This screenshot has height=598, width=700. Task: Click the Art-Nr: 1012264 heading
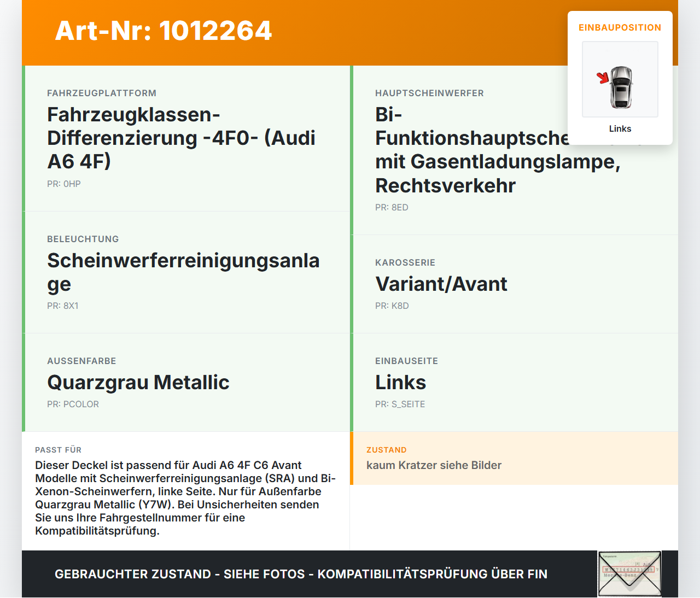(x=163, y=31)
